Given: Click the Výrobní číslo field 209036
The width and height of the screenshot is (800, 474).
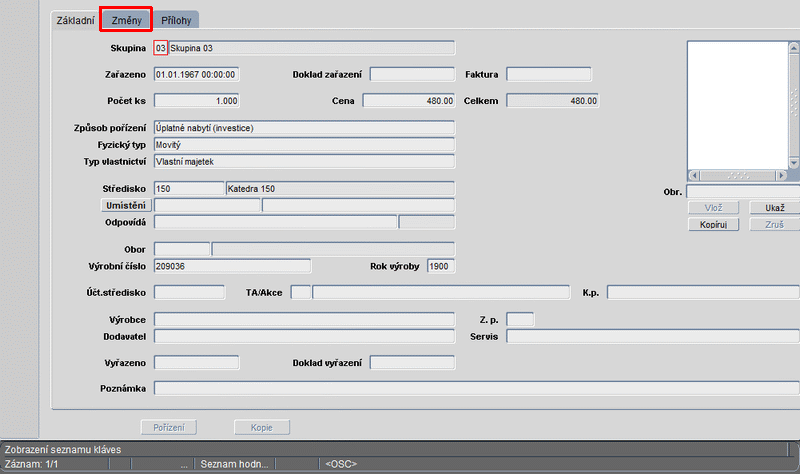Looking at the screenshot, I should coord(232,266).
